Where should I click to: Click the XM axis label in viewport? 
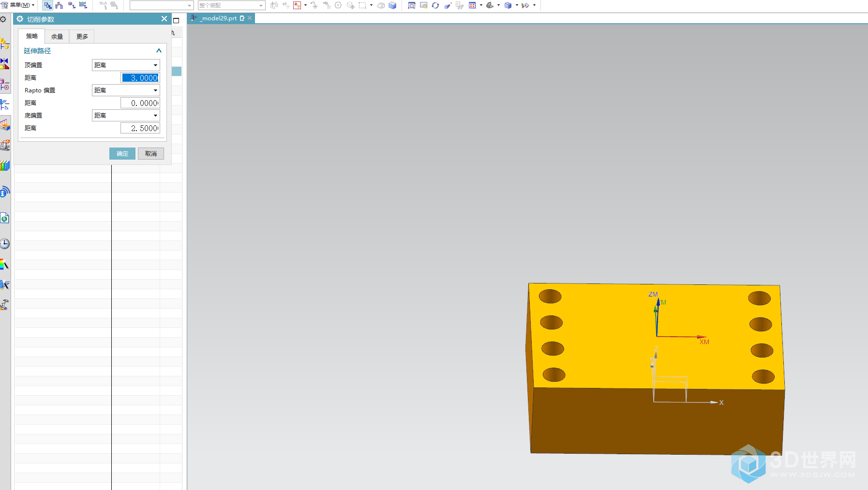tap(704, 342)
